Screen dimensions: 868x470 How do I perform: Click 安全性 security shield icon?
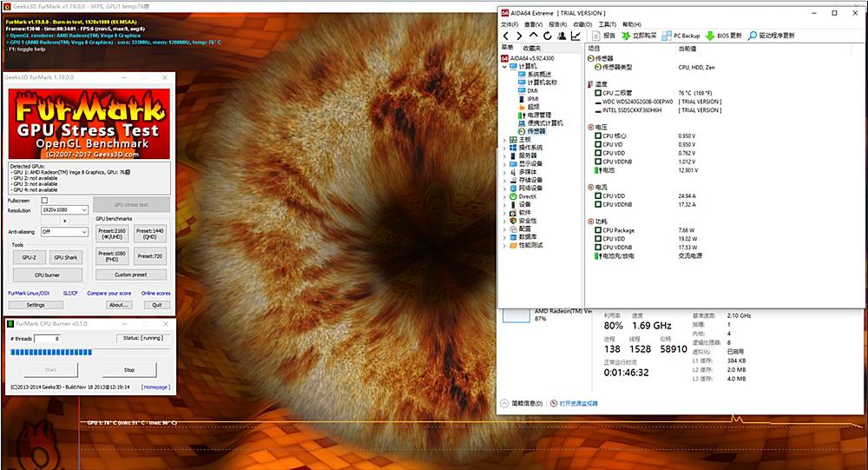click(513, 221)
